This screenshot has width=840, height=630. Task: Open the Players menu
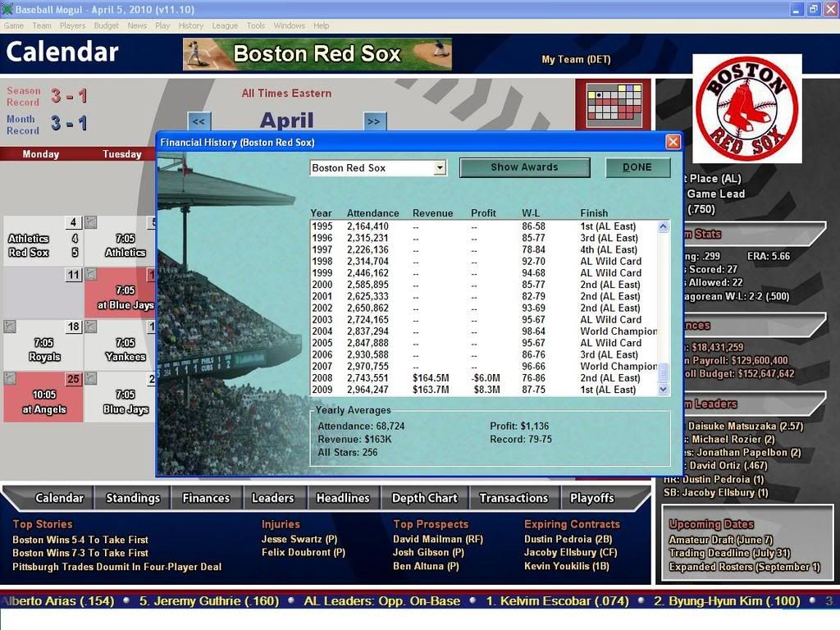coord(72,25)
